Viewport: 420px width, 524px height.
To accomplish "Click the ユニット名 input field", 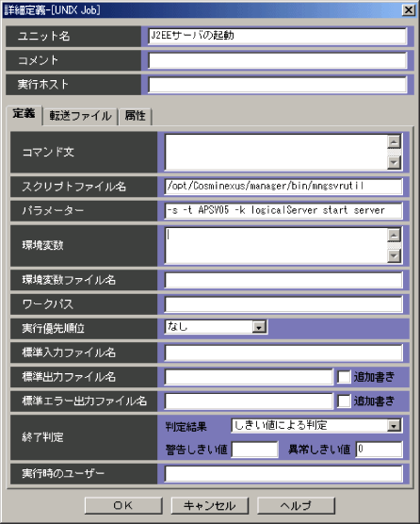I will coord(278,36).
